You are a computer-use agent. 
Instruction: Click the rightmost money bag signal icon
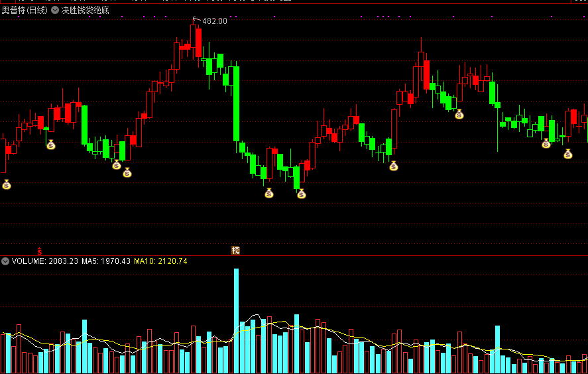point(568,153)
